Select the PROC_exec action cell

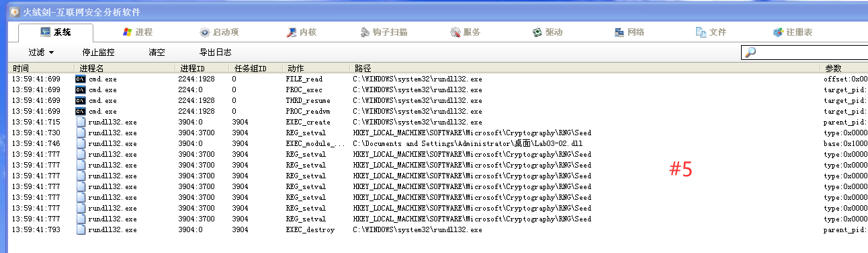pos(304,90)
